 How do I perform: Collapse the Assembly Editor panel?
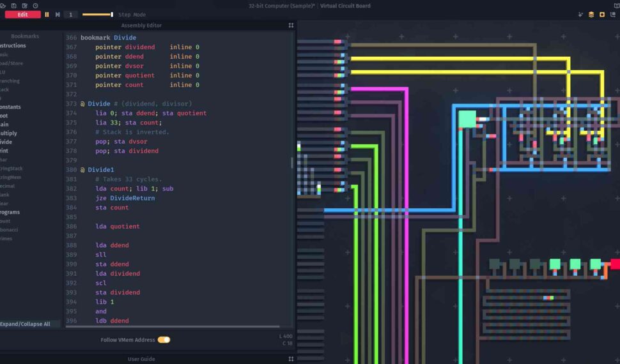click(291, 26)
